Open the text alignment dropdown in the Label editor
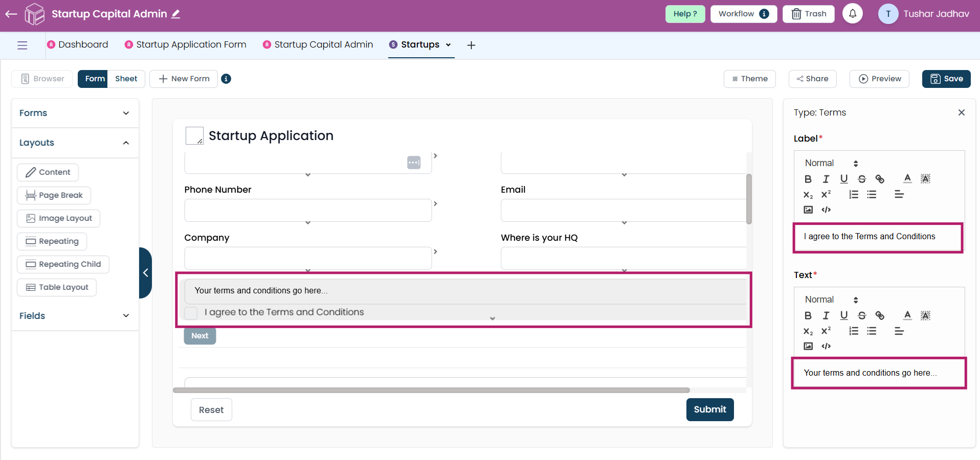Image resolution: width=980 pixels, height=460 pixels. click(899, 195)
